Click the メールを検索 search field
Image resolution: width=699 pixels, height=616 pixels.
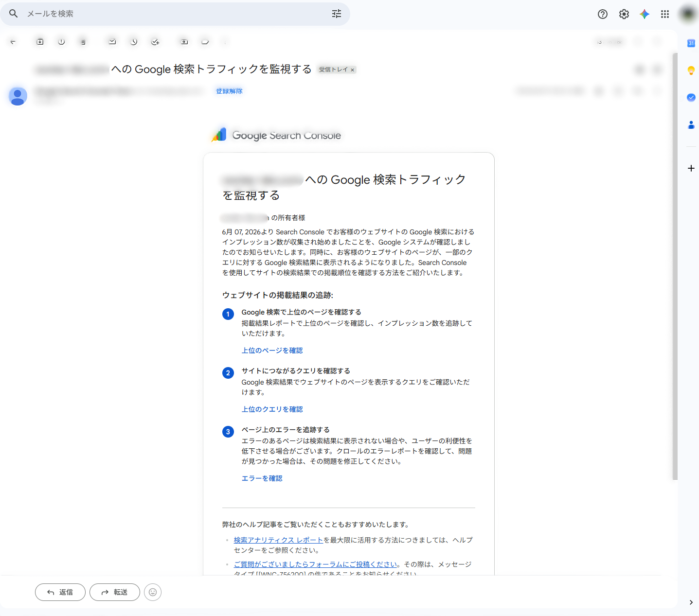pyautogui.click(x=175, y=14)
